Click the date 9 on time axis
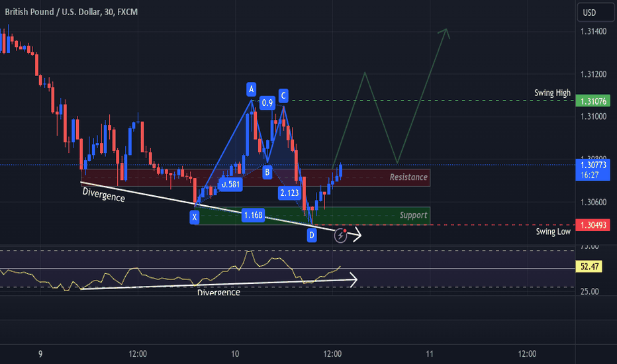 tap(40, 354)
